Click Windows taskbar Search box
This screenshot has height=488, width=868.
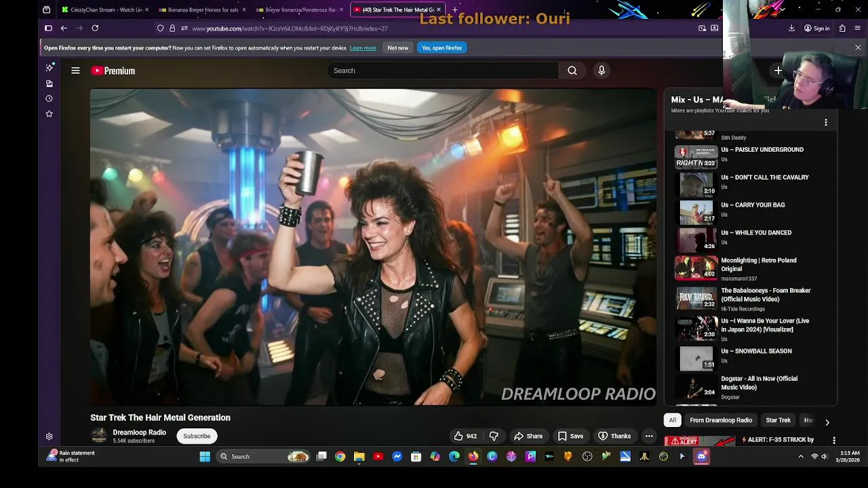coord(264,457)
